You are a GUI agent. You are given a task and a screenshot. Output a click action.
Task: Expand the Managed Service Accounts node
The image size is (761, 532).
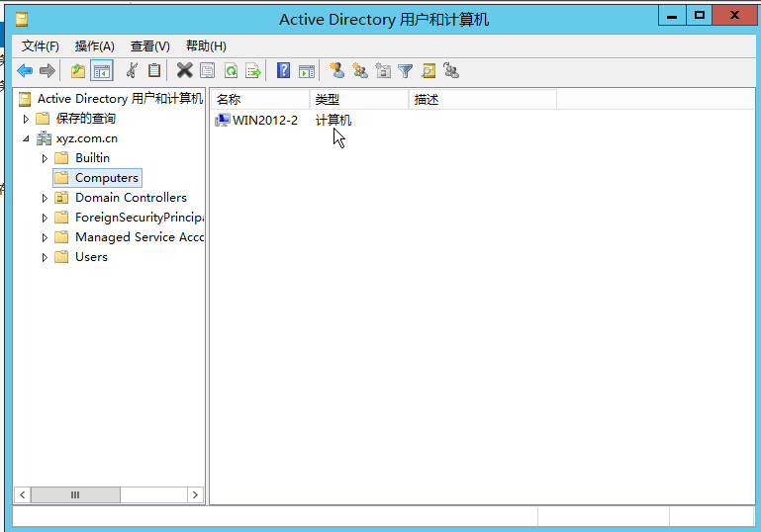[45, 237]
